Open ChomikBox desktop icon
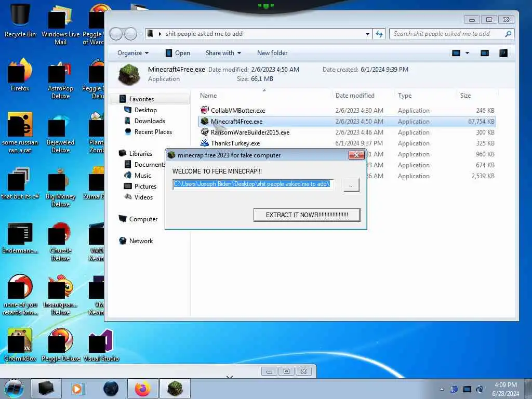532x399 pixels. [20, 345]
